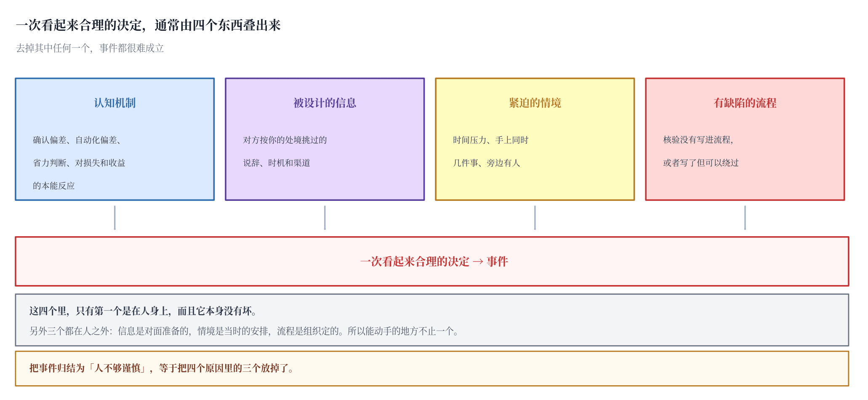Select the heading "有缺陷的流程"

click(745, 103)
